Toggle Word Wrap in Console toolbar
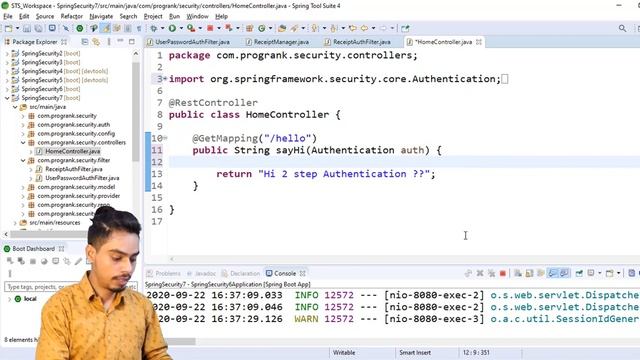 click(x=541, y=273)
